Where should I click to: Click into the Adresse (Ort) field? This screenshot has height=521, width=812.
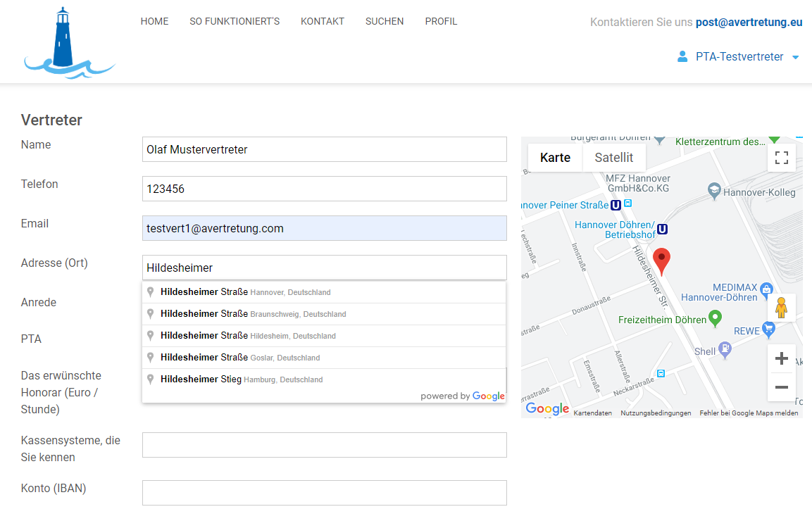click(x=325, y=268)
